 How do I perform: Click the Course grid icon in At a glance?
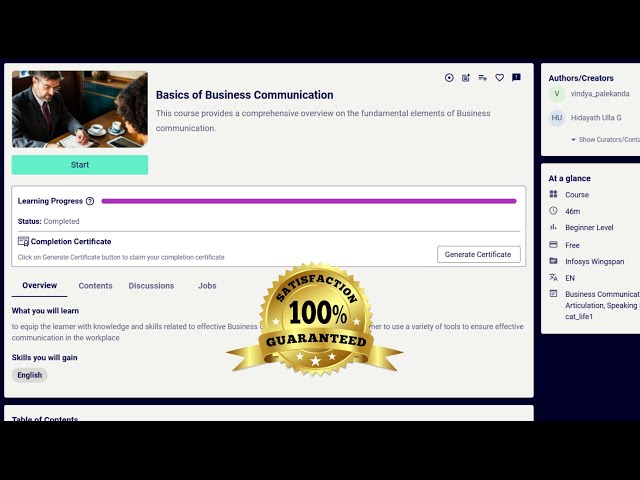pos(553,194)
